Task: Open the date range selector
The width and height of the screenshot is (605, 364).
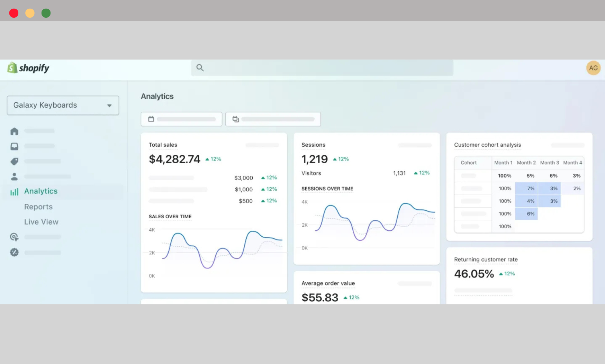Action: click(x=181, y=119)
